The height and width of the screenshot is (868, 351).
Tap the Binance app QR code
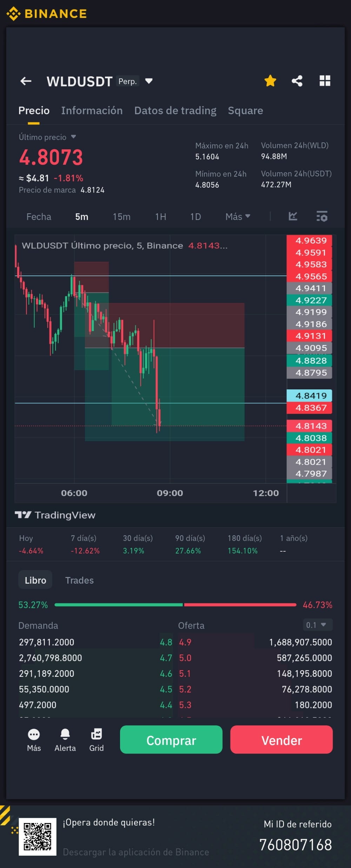click(x=38, y=837)
